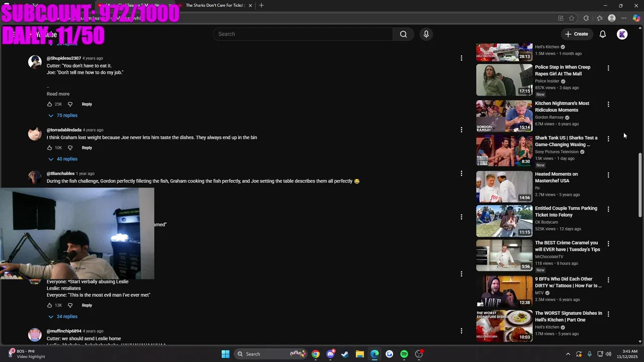Activate voice search microphone icon

(x=426, y=34)
